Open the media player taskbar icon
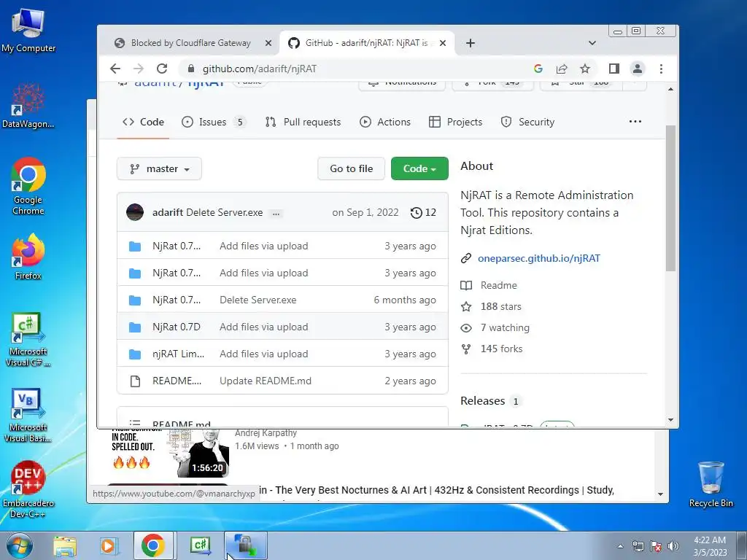 point(108,545)
